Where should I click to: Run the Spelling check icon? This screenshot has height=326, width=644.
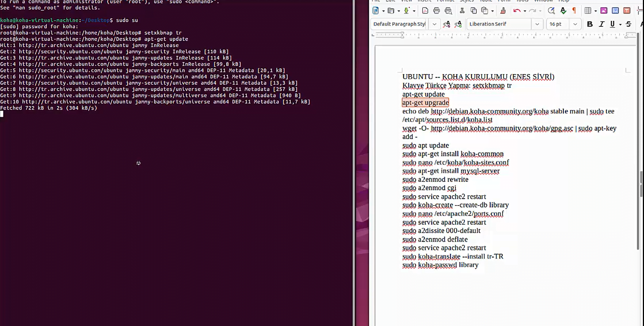[x=563, y=11]
